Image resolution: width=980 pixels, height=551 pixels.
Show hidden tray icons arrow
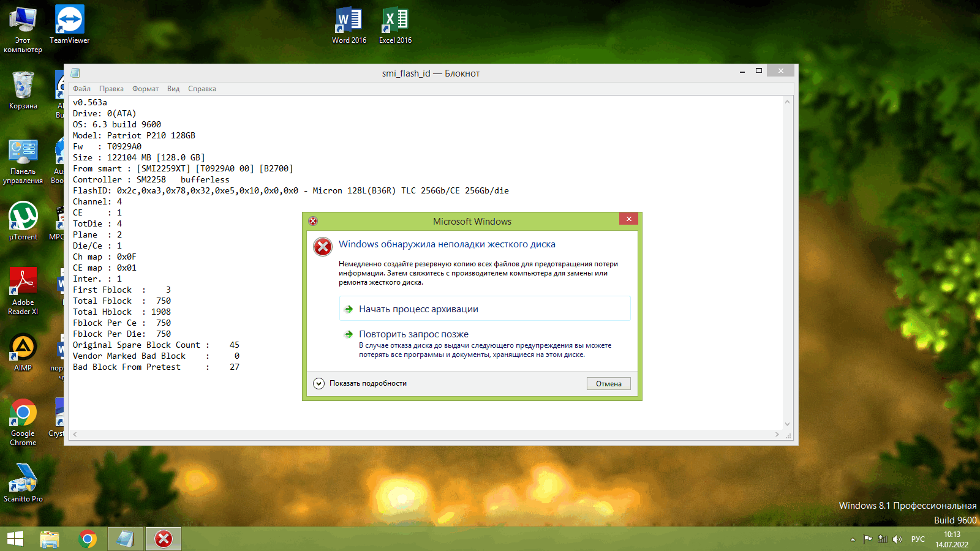853,539
